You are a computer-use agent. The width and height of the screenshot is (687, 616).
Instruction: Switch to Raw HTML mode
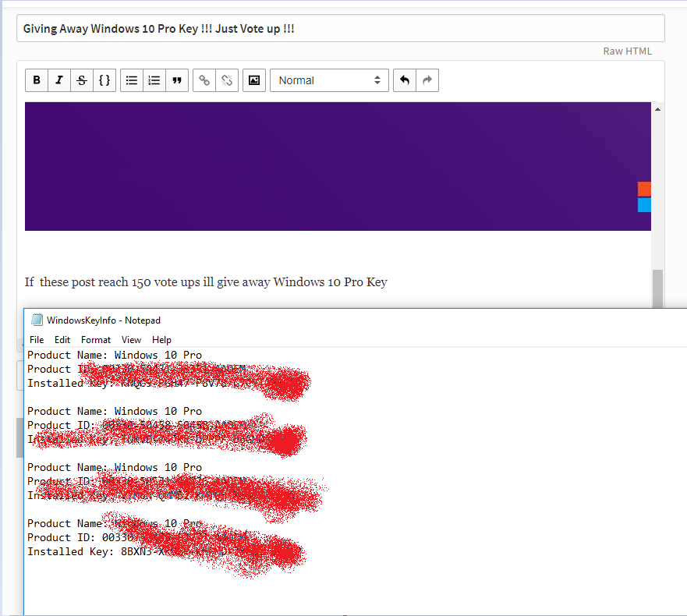click(628, 51)
